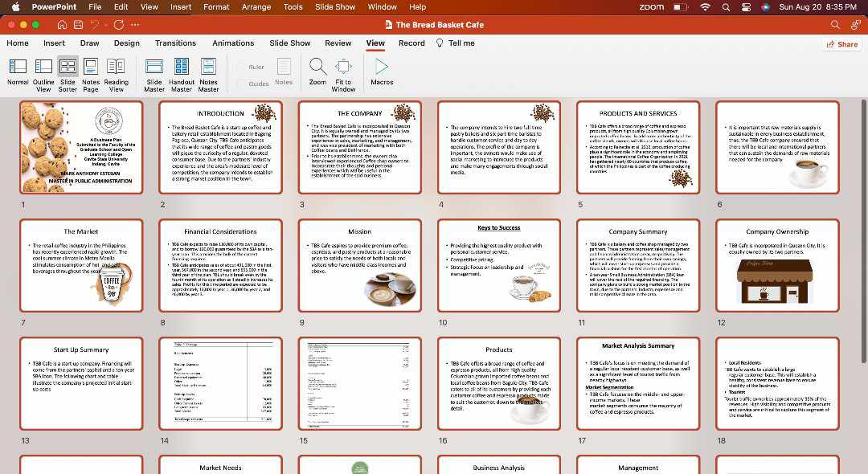This screenshot has width=868, height=474.
Task: Click the Siri icon in menu bar
Action: tap(765, 6)
